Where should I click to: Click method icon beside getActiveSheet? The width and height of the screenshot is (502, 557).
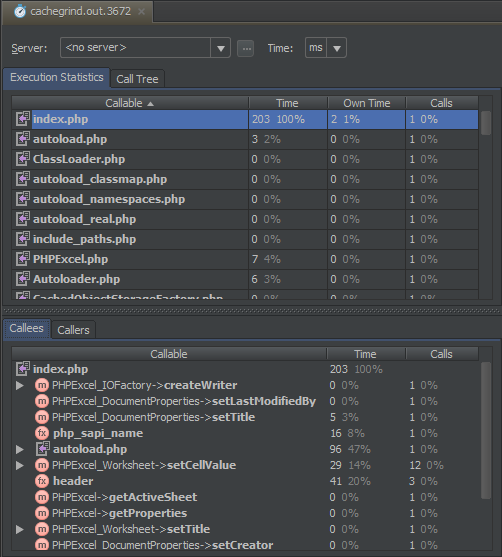click(42, 497)
